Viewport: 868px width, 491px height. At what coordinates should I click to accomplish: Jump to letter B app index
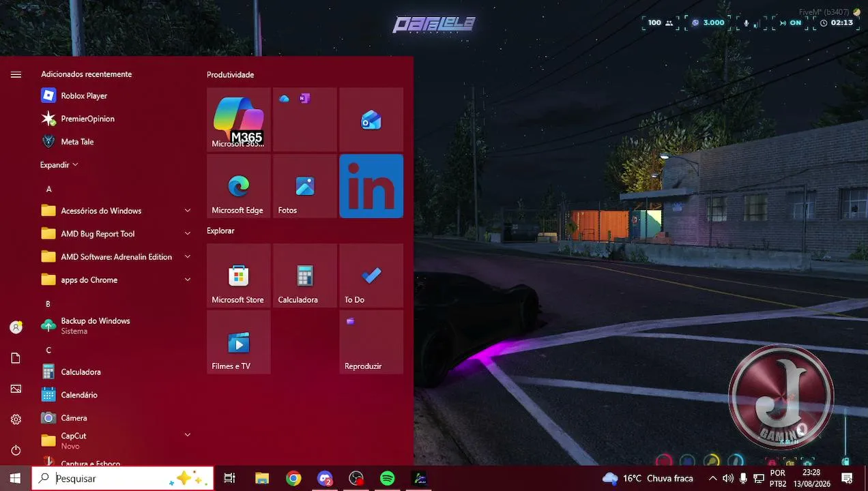[x=48, y=304]
